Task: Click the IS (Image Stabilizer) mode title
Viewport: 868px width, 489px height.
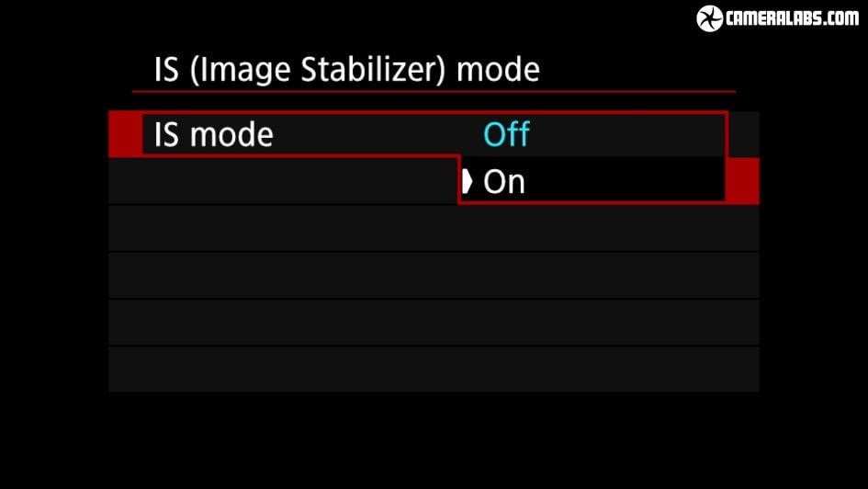Action: click(346, 70)
